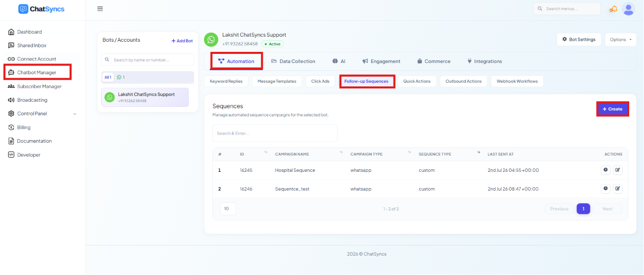Open Quick Actions
This screenshot has height=275, width=644.
[417, 81]
